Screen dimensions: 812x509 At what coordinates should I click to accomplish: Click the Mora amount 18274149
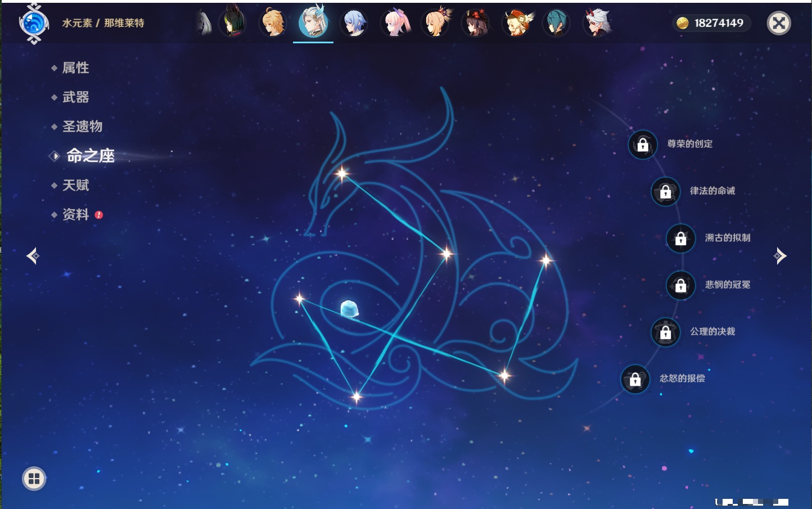coord(719,23)
